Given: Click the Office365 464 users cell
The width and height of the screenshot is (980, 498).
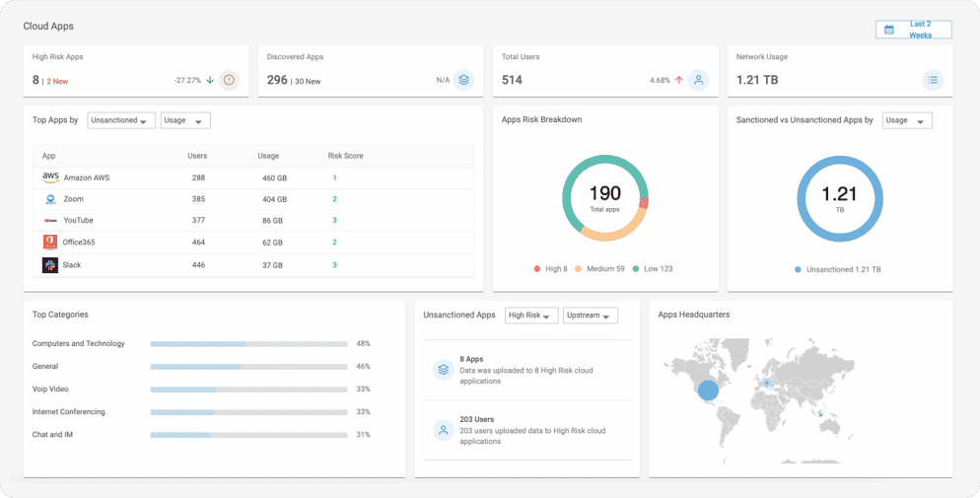Looking at the screenshot, I should point(199,242).
